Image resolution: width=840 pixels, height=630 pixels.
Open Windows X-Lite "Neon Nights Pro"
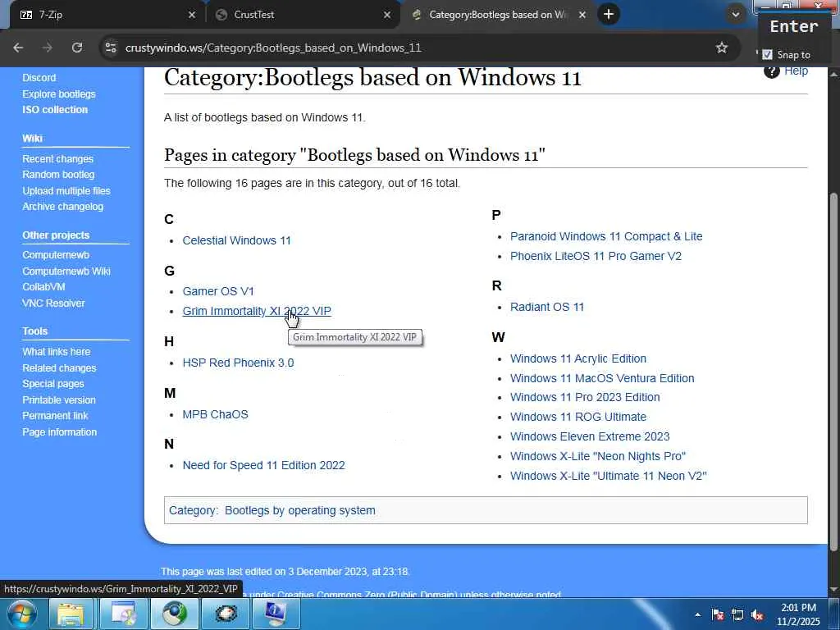point(598,456)
